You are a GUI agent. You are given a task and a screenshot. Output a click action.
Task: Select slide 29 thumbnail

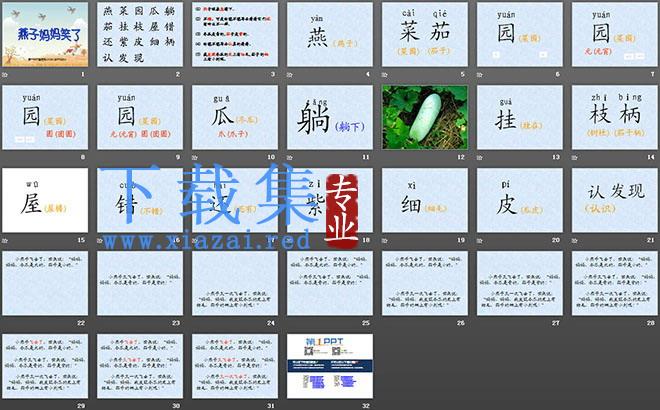pyautogui.click(x=45, y=366)
